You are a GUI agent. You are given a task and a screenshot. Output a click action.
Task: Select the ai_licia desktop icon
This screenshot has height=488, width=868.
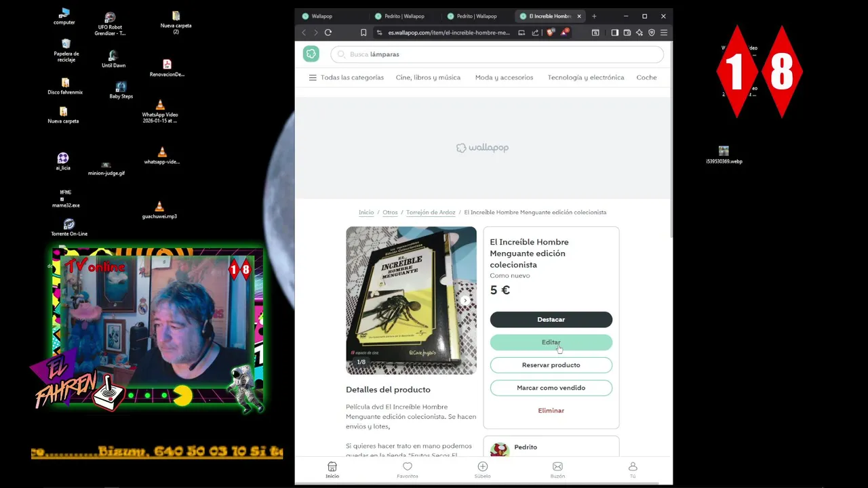pos(63,161)
